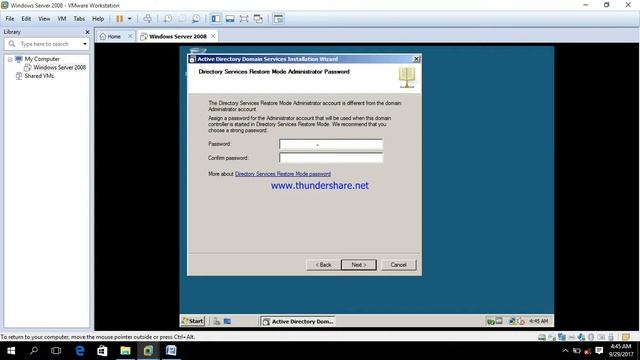Show hidden system tray icons
This screenshot has width=640, height=360.
[x=565, y=351]
